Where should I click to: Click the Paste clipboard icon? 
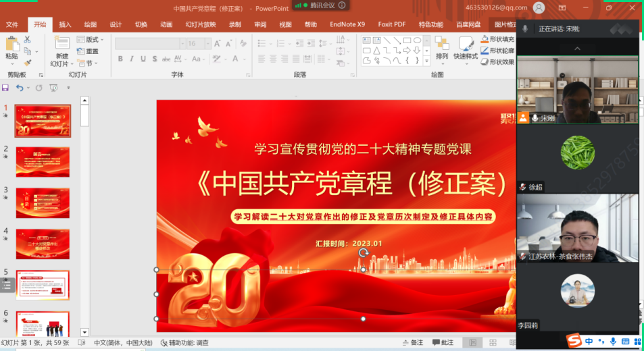pos(12,47)
